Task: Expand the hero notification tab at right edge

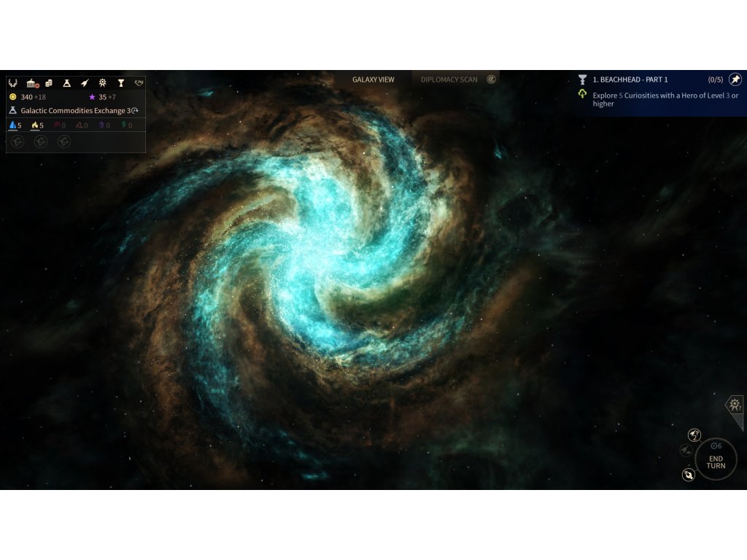Action: 735,406
